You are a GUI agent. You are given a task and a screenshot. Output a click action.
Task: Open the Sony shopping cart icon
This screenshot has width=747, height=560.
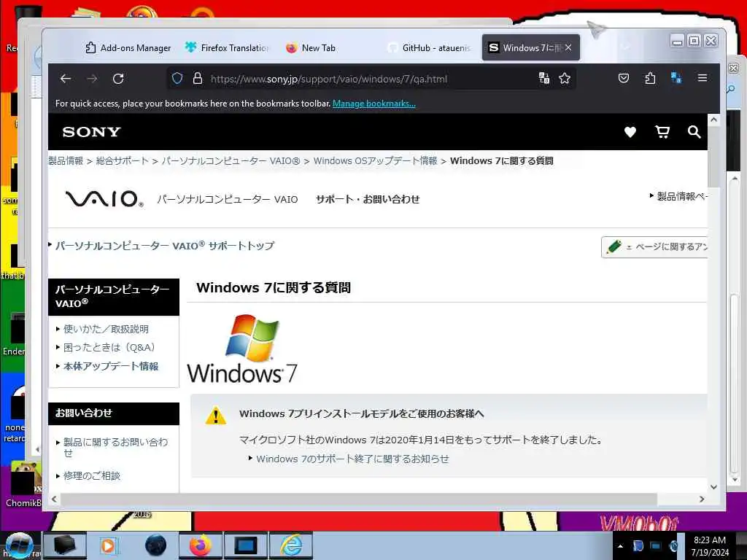coord(662,132)
